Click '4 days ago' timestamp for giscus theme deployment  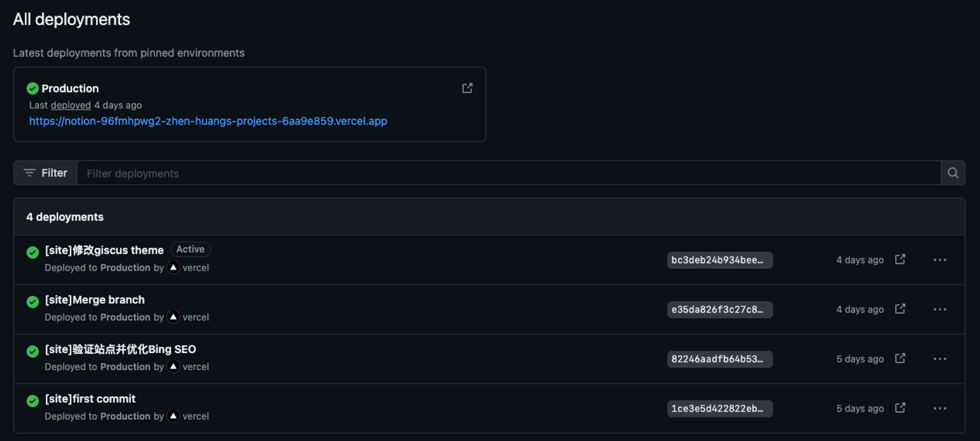click(860, 260)
